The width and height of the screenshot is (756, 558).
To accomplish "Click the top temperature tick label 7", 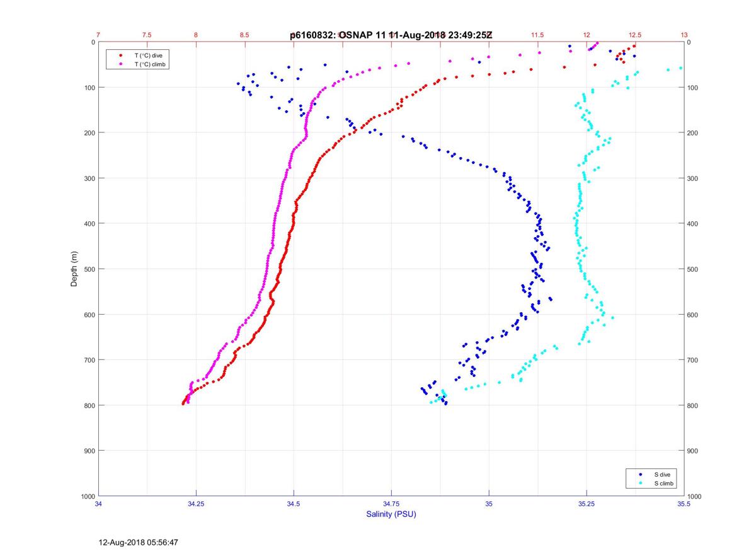I will [99, 35].
